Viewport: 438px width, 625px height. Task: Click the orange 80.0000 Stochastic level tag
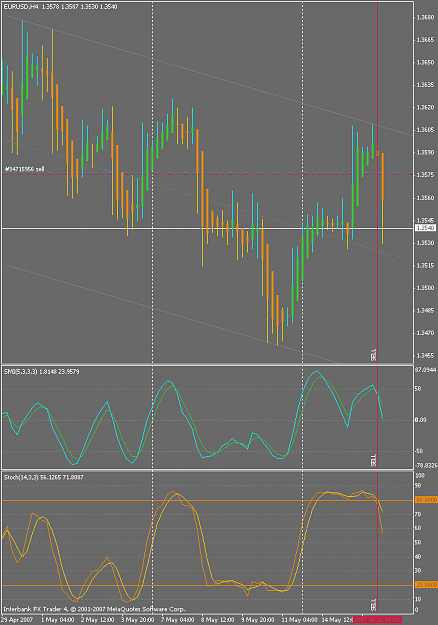point(426,500)
